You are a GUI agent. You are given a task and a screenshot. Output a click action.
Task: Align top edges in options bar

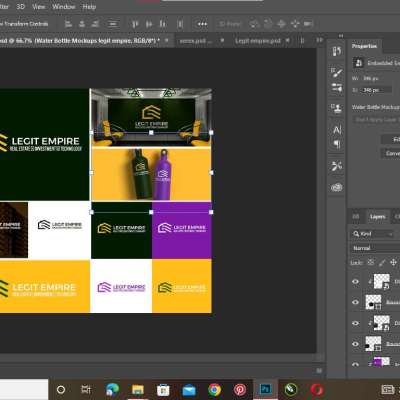[135, 24]
